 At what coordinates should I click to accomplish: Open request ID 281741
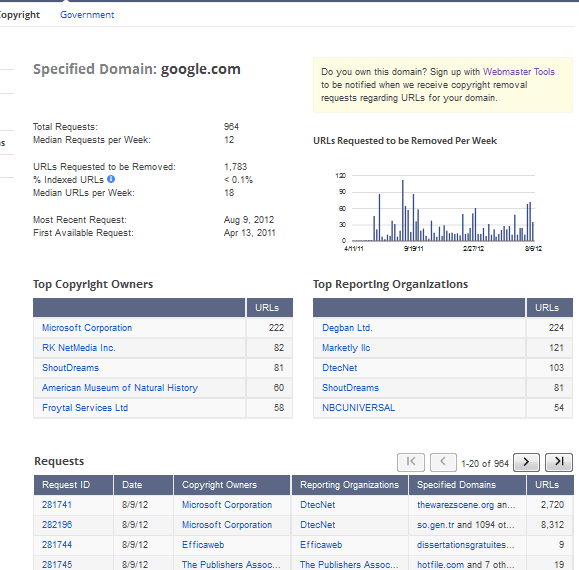point(57,505)
